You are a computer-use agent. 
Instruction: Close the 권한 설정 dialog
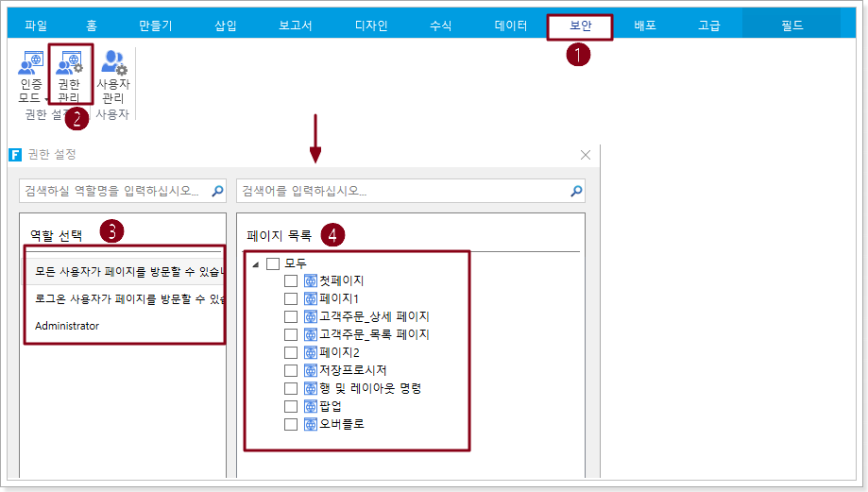coord(586,155)
